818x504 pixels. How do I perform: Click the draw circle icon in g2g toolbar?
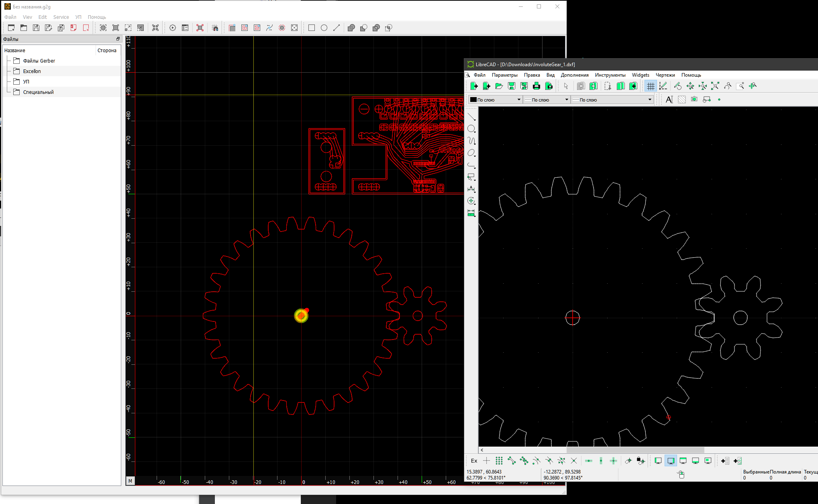click(324, 28)
